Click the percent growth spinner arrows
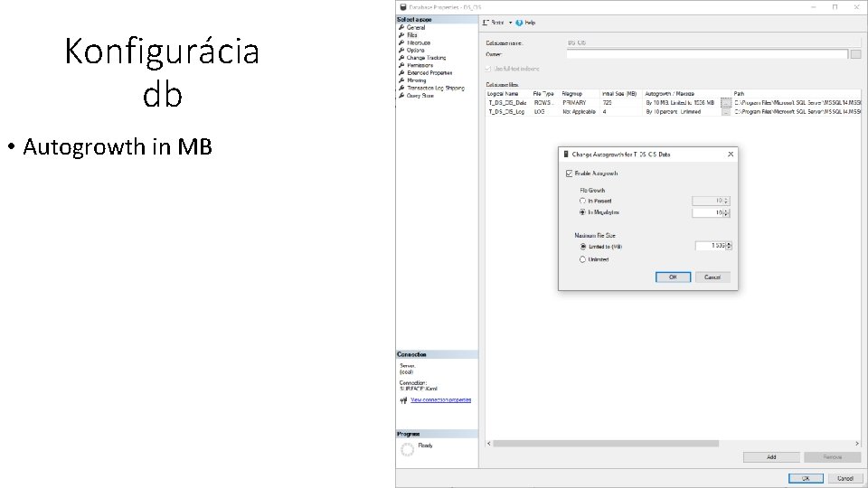This screenshot has height=488, width=868. (726, 201)
